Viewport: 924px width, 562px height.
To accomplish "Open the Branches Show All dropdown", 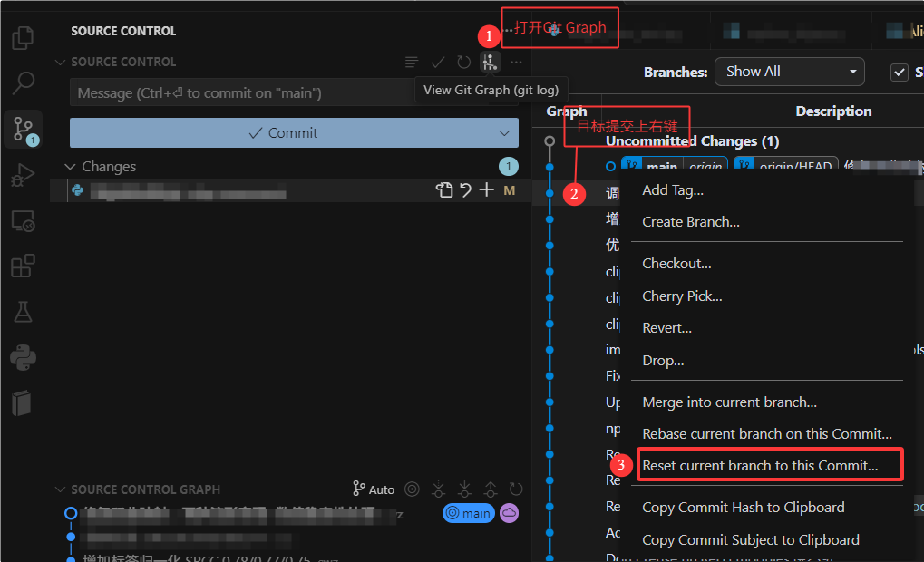I will click(x=790, y=72).
